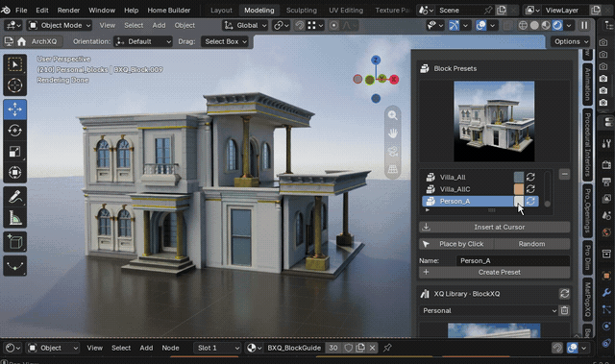Open the File menu
Viewport: 615px width, 364px height.
click(21, 11)
